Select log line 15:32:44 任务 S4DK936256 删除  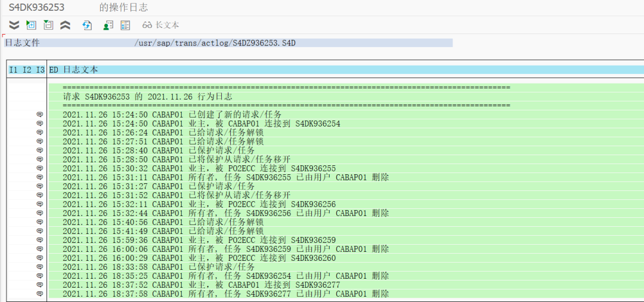(x=226, y=213)
